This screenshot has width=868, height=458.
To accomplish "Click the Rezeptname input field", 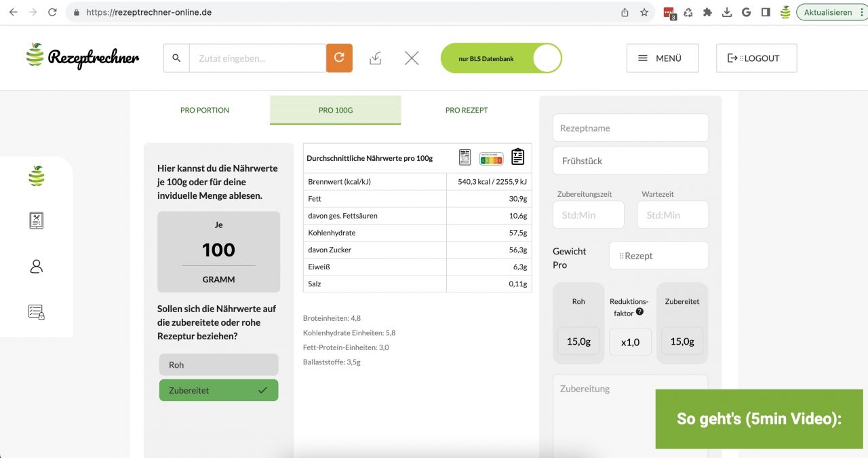I will [630, 128].
